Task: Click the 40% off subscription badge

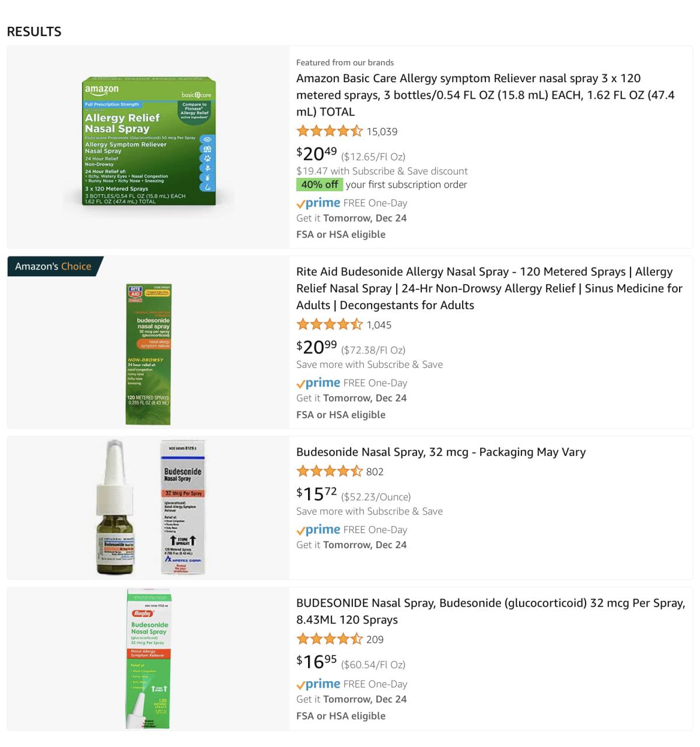Action: click(x=320, y=184)
